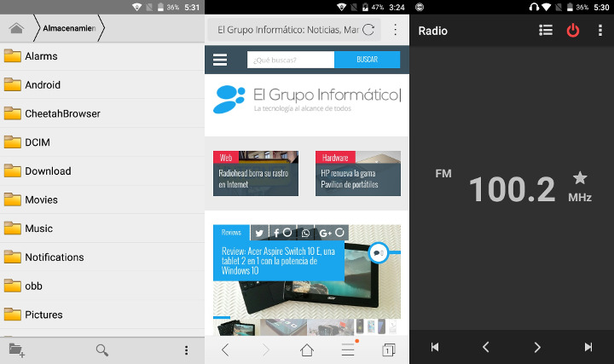Open the DCIM folder
This screenshot has height=364, width=614.
102,142
